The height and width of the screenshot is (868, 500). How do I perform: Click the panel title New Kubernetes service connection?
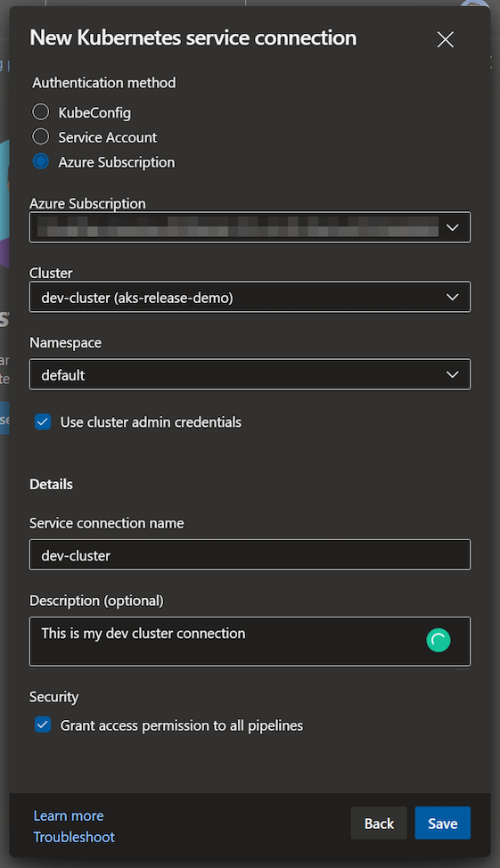[193, 38]
